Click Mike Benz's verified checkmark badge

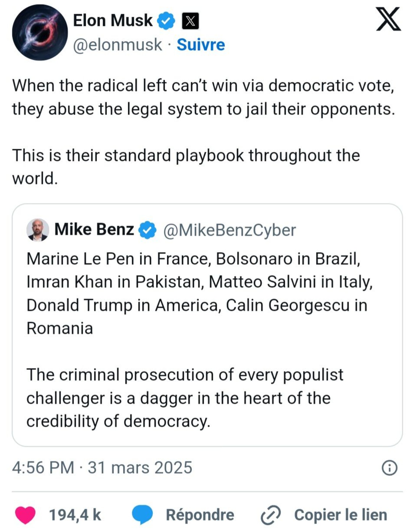[x=147, y=230]
